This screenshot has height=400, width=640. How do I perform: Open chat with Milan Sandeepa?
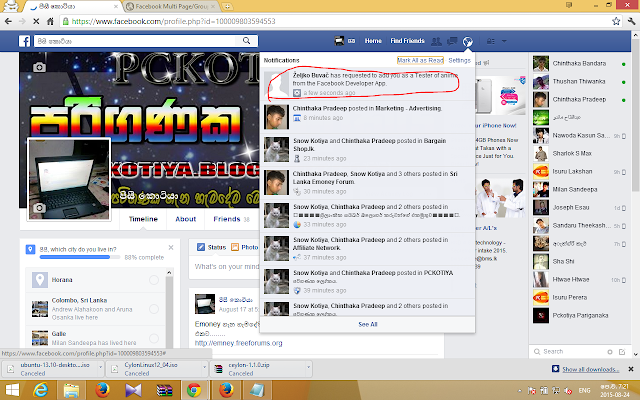click(x=580, y=189)
